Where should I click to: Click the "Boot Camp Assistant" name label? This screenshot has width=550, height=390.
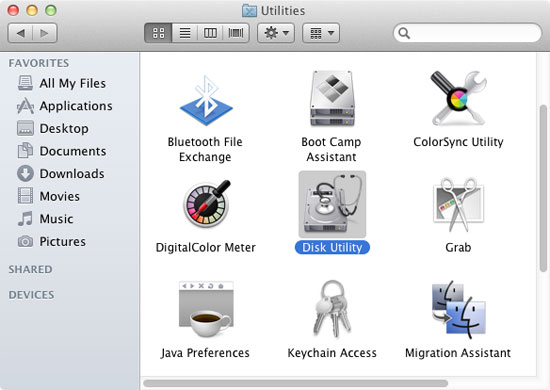click(x=331, y=149)
